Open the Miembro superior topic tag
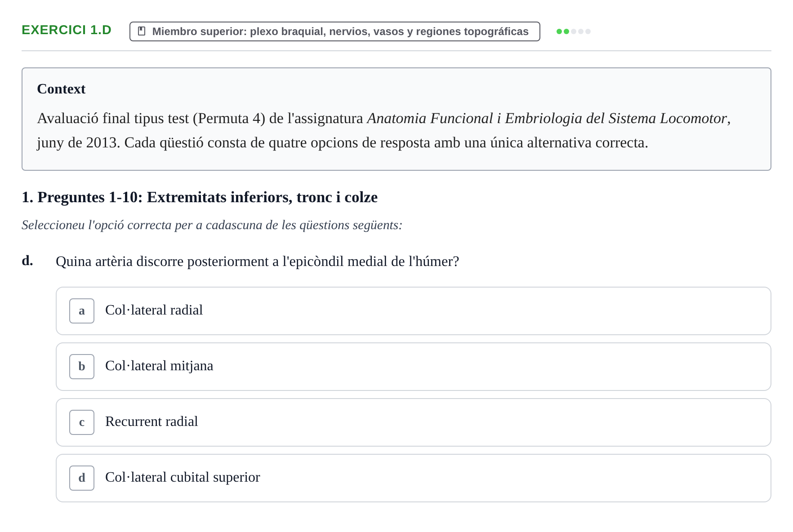 (x=335, y=31)
